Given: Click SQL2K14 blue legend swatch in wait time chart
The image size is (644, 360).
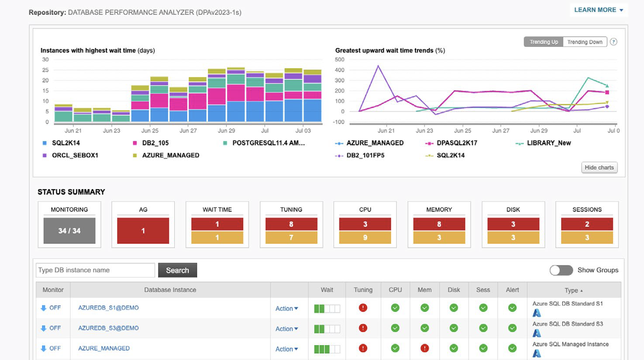Looking at the screenshot, I should [45, 143].
